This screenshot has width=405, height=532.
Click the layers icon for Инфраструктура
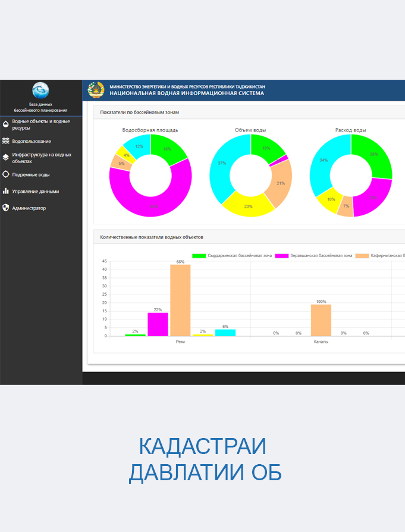click(6, 158)
